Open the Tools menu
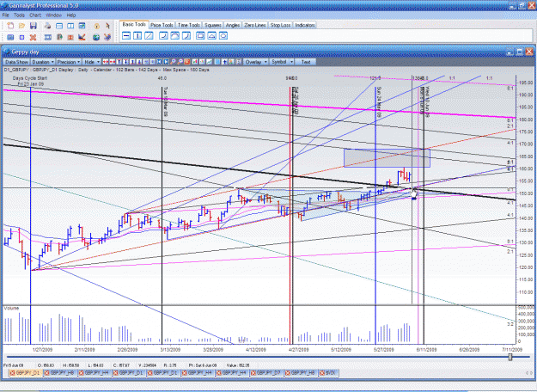Screen dimensions: 537x392 coord(19,15)
